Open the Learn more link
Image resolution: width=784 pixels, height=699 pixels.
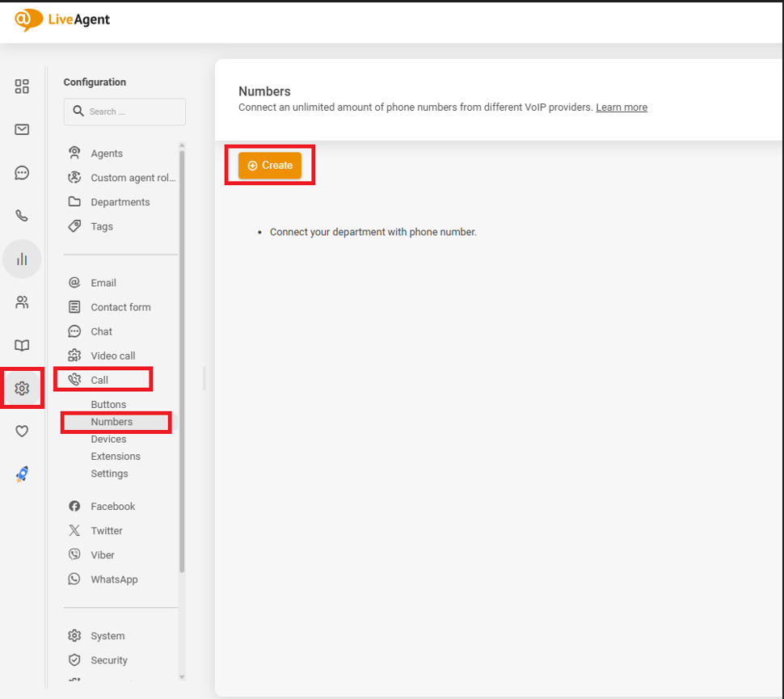(621, 107)
